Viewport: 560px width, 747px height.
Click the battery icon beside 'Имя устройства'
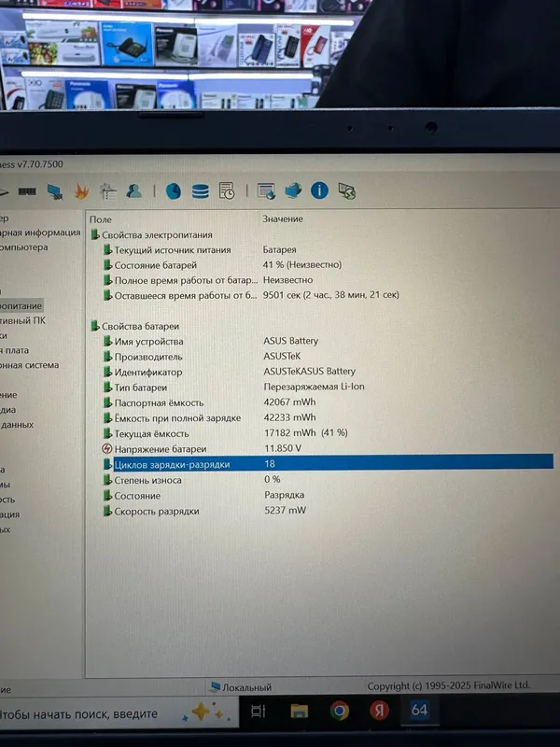click(108, 342)
